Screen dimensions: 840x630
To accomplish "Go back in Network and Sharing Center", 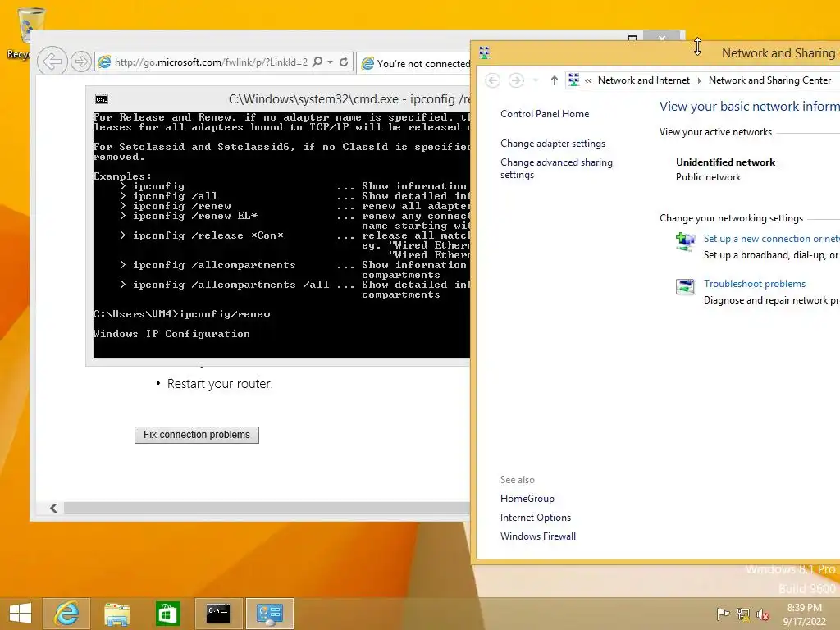I will tap(492, 80).
